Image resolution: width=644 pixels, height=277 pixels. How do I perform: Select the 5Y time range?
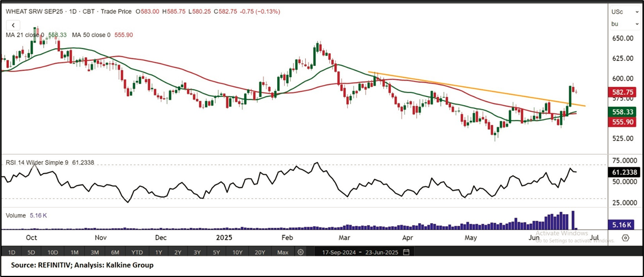coord(216,252)
